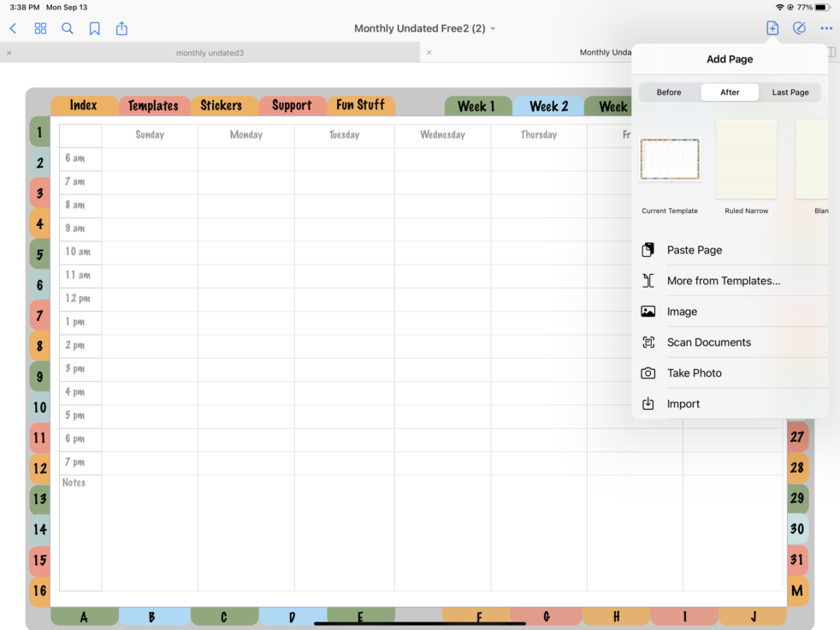Open the share options via the export icon
Image resolution: width=840 pixels, height=630 pixels.
[x=121, y=28]
